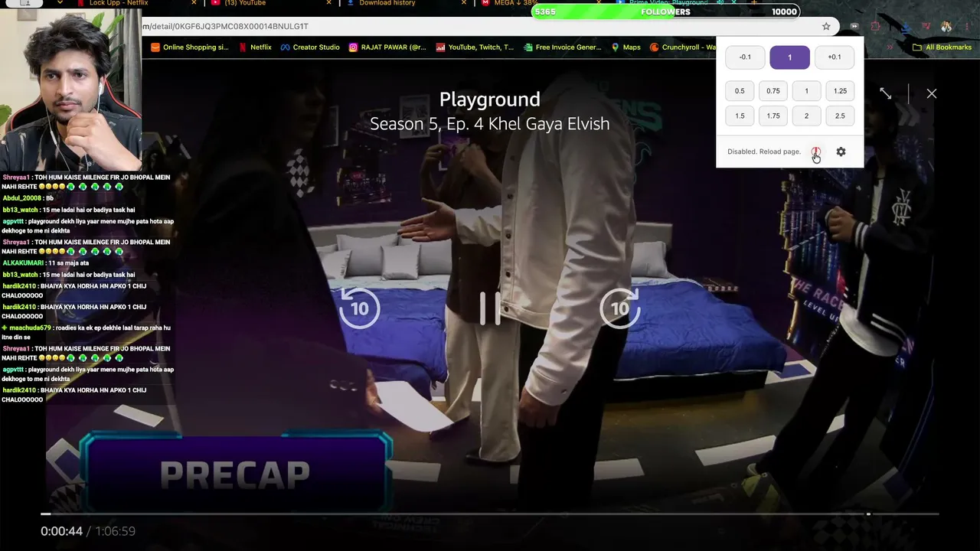Pause the Playground video
This screenshot has width=980, height=551.
(490, 308)
